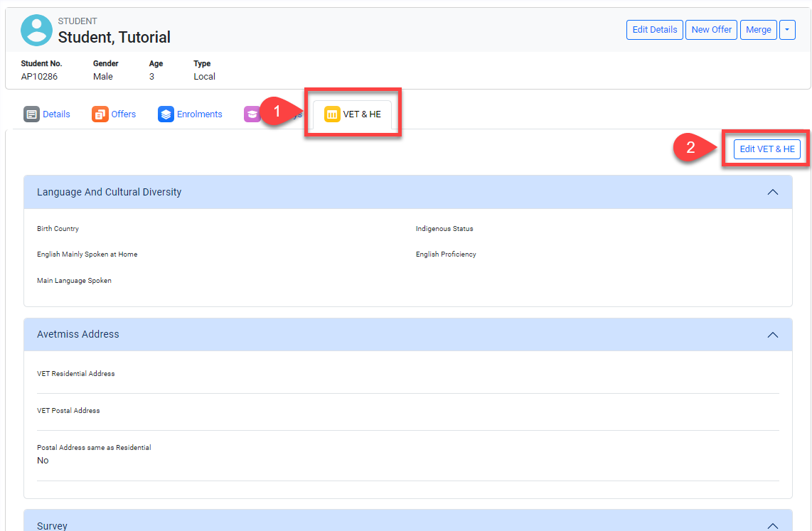
Task: Switch to the Offers tab
Action: (123, 114)
